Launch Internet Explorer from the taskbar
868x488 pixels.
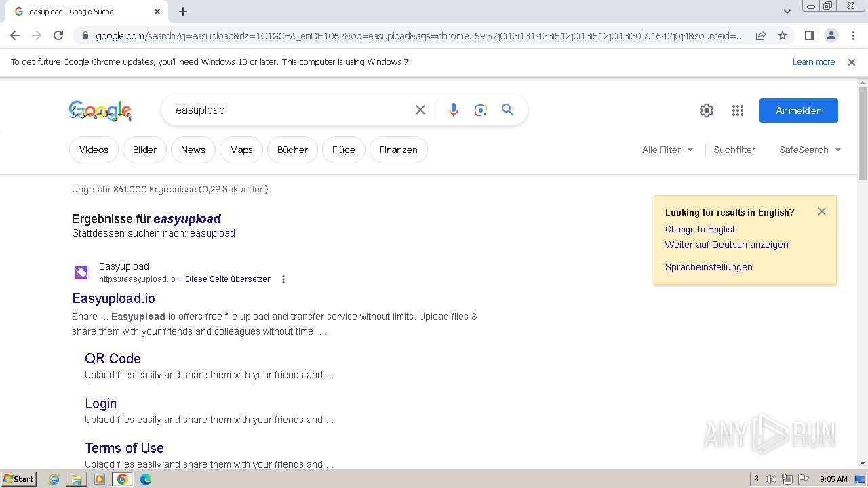tap(54, 479)
